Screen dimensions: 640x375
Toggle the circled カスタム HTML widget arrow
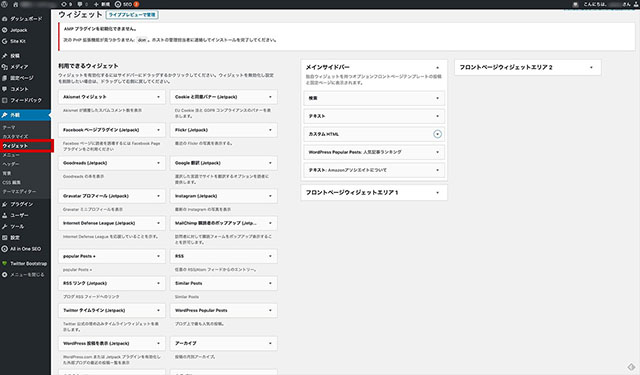[x=438, y=134]
